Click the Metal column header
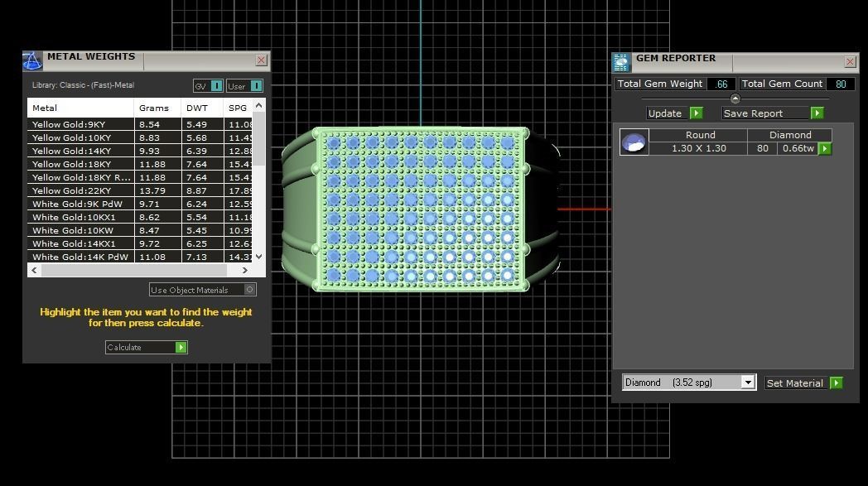 (x=80, y=108)
